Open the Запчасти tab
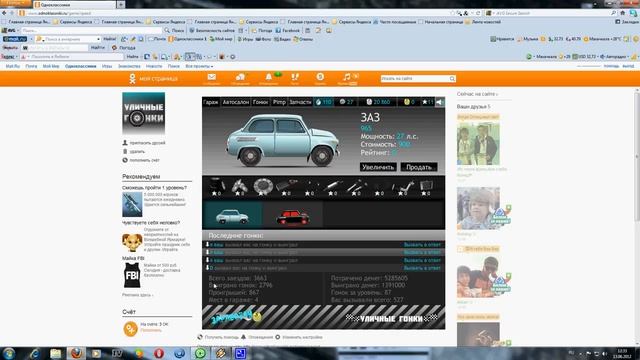 pos(300,102)
